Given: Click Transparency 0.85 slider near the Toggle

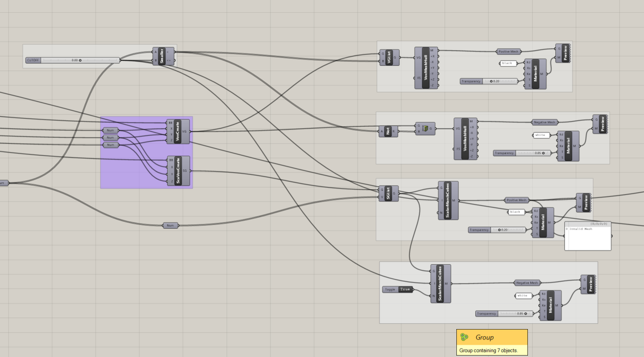Looking at the screenshot, I should [x=505, y=313].
